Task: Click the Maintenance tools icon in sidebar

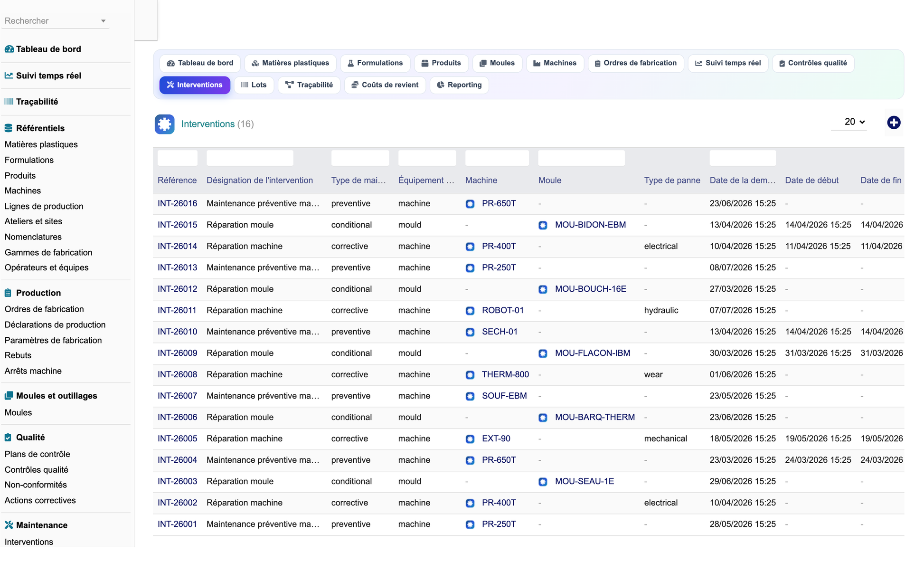Action: pyautogui.click(x=9, y=525)
